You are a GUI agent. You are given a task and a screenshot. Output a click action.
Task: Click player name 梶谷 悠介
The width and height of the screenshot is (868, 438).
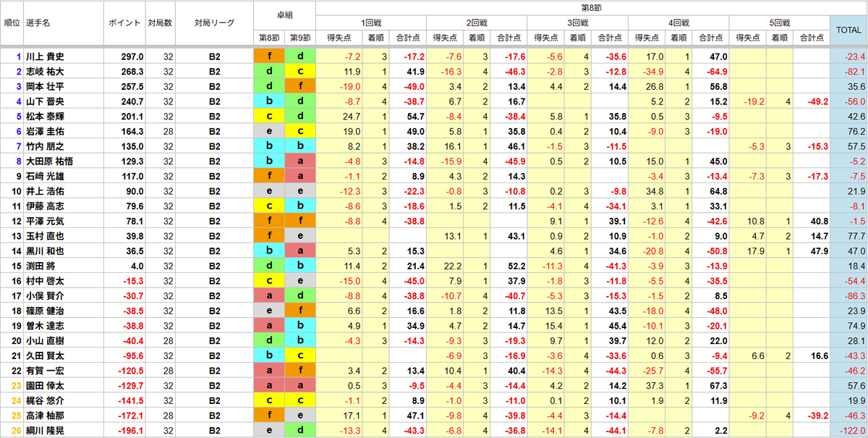[45, 401]
